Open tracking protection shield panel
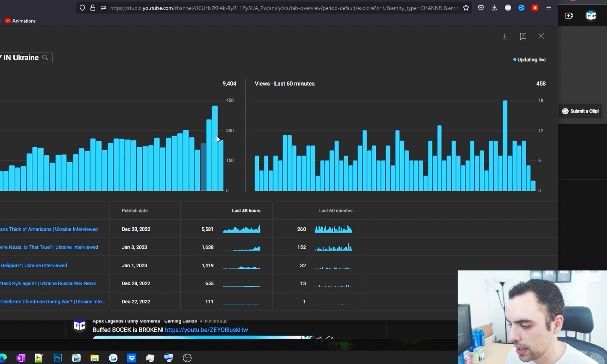Viewport: 607px width, 364px height. point(82,8)
